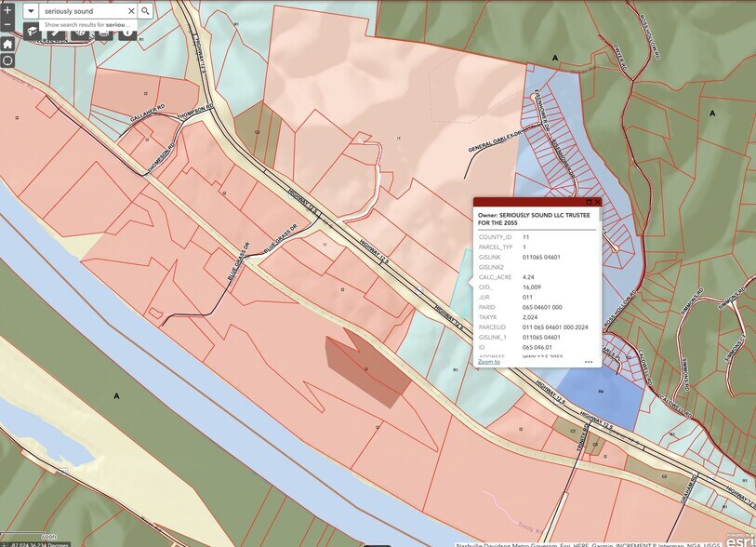Maximize the parcel info popup
This screenshot has height=547, width=756.
588,202
